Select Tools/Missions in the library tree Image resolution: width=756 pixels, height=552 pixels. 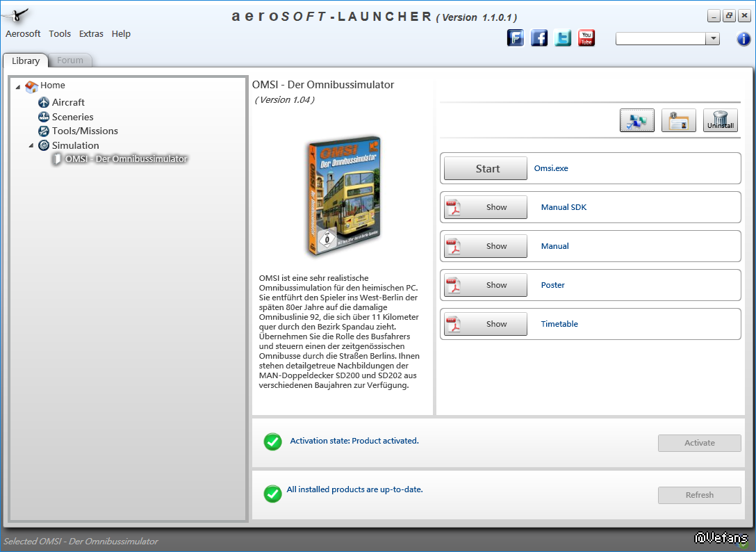coord(85,131)
